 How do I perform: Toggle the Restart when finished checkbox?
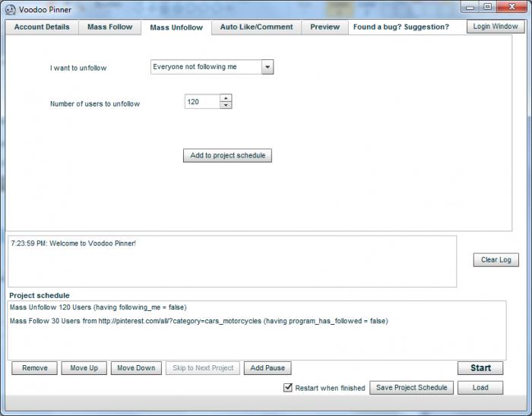[288, 387]
